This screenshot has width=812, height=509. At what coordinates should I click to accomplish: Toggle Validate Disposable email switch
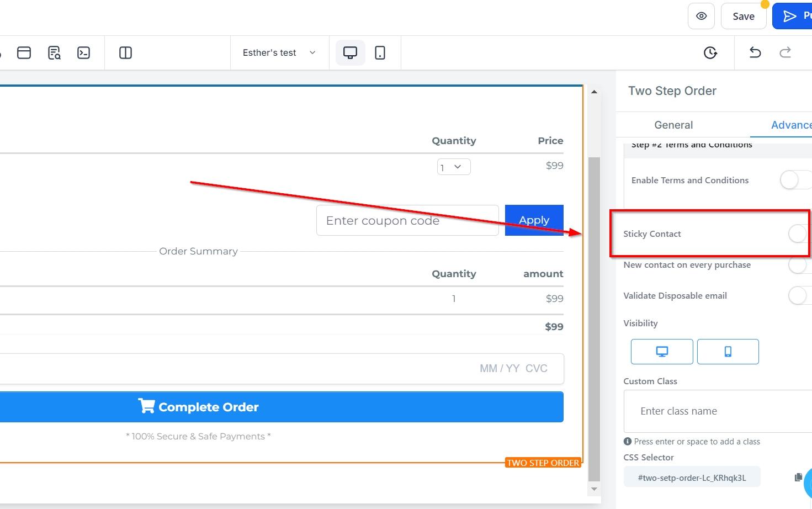click(x=798, y=295)
